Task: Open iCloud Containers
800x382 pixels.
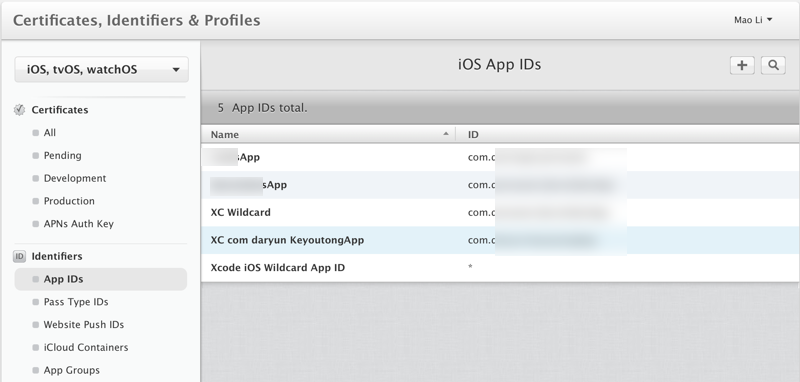Action: point(86,347)
